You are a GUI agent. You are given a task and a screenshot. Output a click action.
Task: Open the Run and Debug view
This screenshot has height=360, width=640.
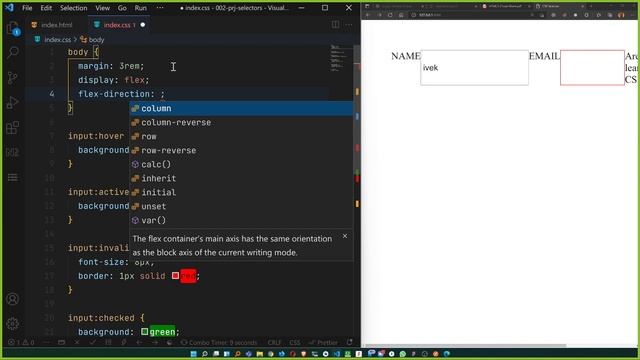point(13,102)
